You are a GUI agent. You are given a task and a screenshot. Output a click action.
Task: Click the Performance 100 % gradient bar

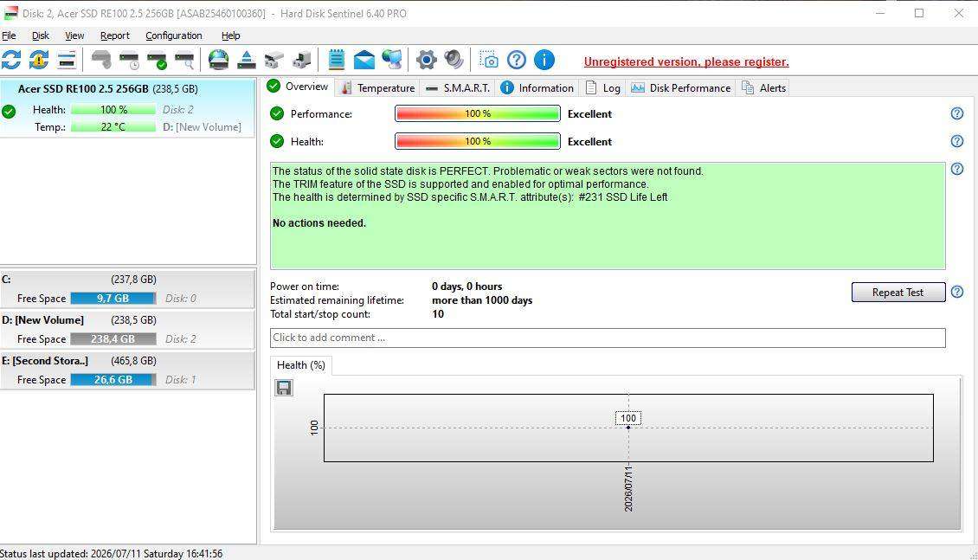click(x=477, y=113)
